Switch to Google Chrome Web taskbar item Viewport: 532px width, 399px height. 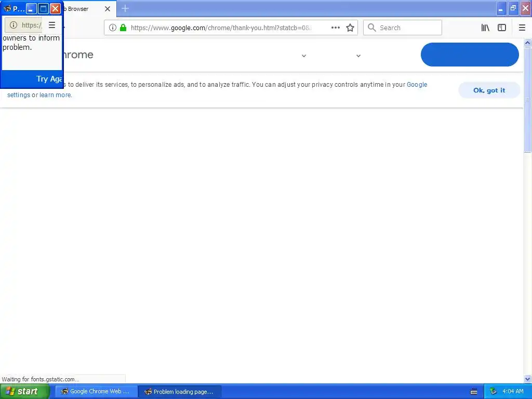coord(96,392)
